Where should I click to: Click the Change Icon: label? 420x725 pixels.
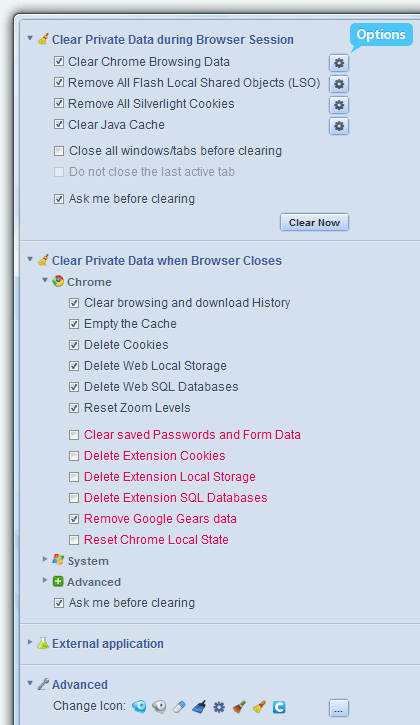click(89, 706)
